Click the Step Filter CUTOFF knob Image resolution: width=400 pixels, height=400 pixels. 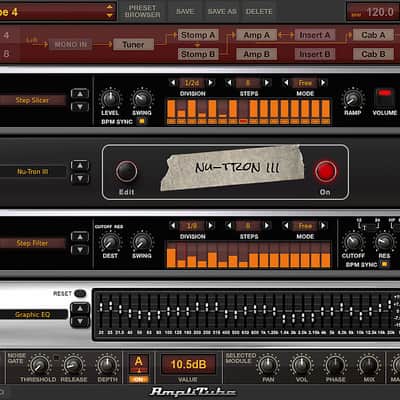pyautogui.click(x=353, y=242)
